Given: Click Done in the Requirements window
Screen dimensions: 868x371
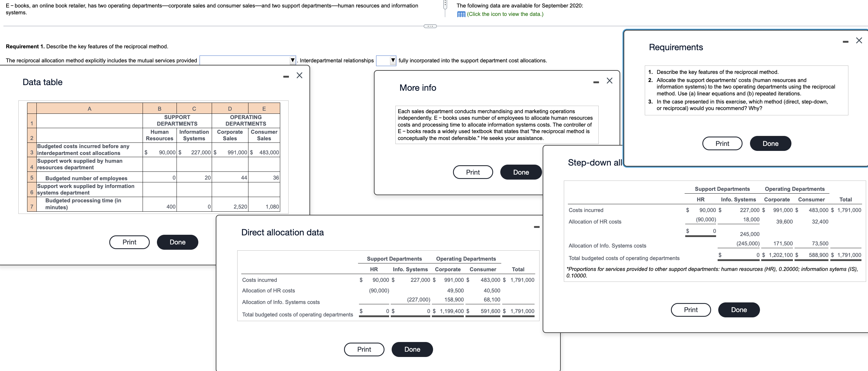Looking at the screenshot, I should pyautogui.click(x=771, y=143).
